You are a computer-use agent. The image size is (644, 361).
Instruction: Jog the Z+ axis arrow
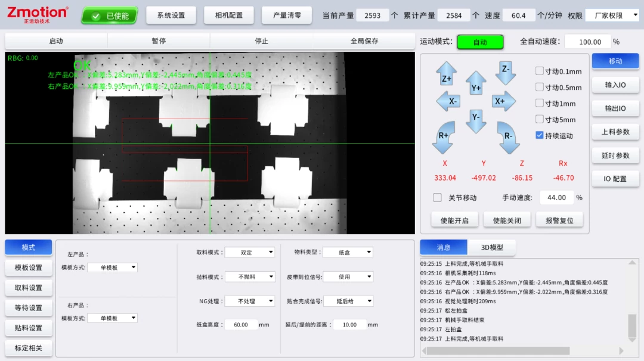(x=447, y=74)
